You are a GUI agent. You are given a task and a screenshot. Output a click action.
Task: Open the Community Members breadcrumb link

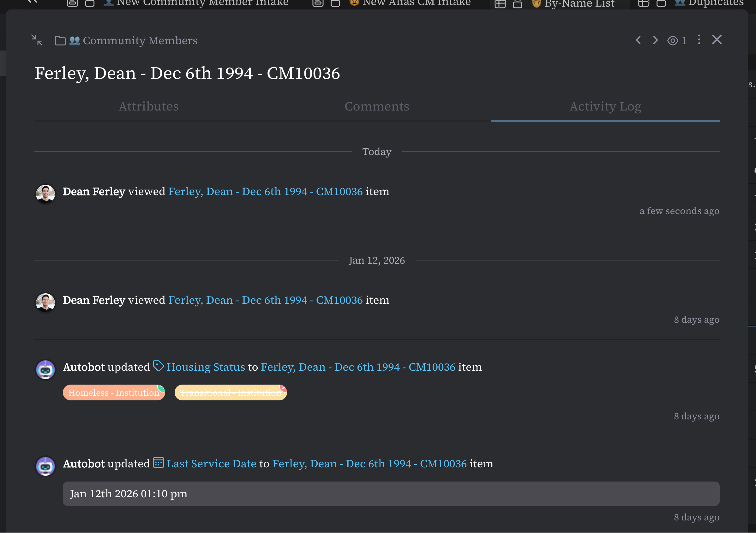(140, 40)
